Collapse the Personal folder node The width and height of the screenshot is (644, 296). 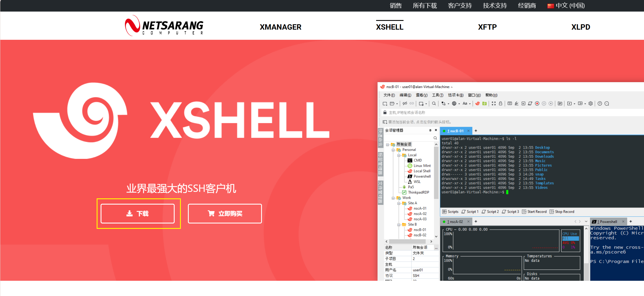pyautogui.click(x=393, y=150)
